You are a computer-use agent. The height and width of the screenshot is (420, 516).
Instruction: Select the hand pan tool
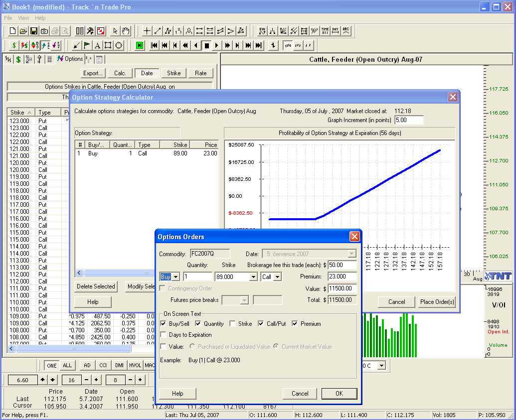[126, 31]
